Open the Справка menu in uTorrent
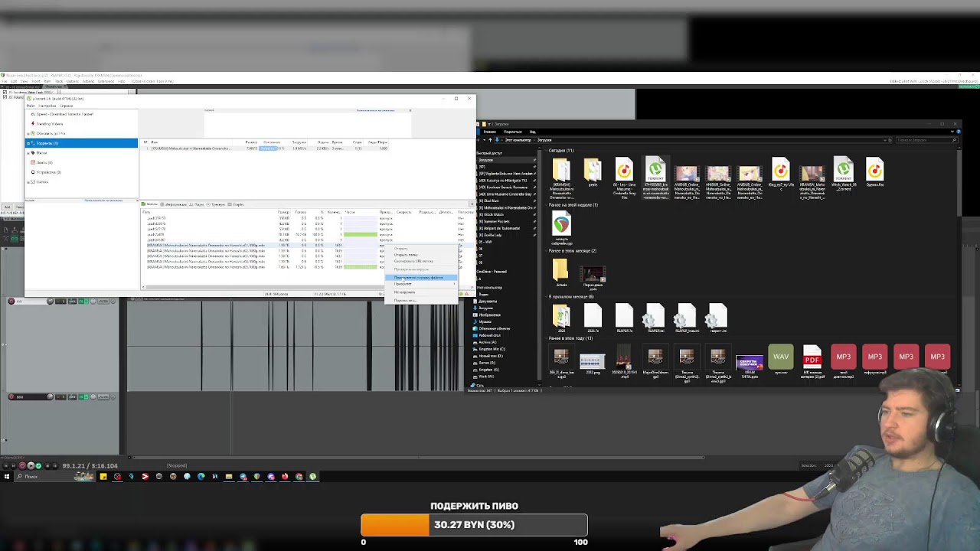 point(67,106)
